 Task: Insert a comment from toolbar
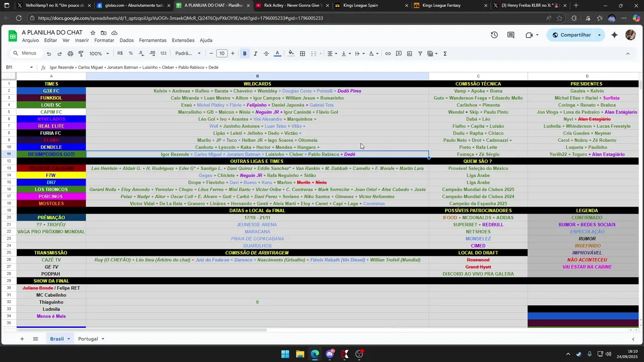[398, 54]
